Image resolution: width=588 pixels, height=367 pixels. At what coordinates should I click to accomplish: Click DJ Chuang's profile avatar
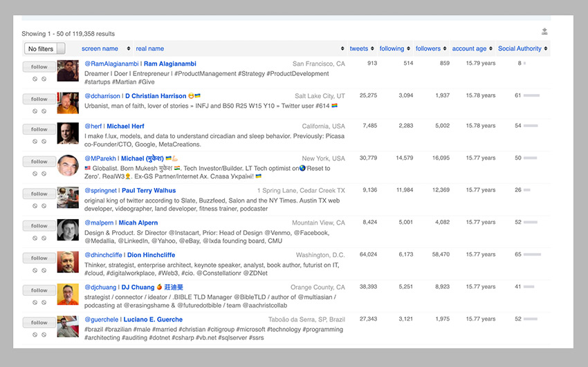(68, 294)
